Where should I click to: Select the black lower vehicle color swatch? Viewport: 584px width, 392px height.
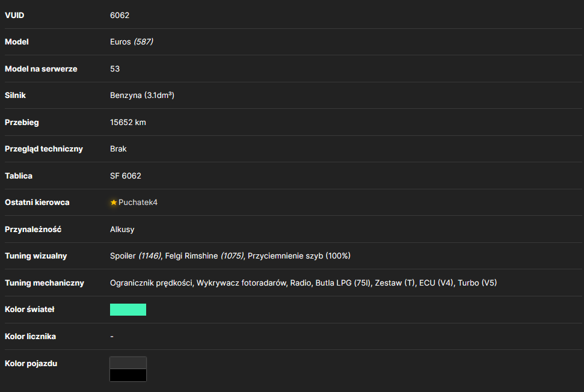(128, 375)
